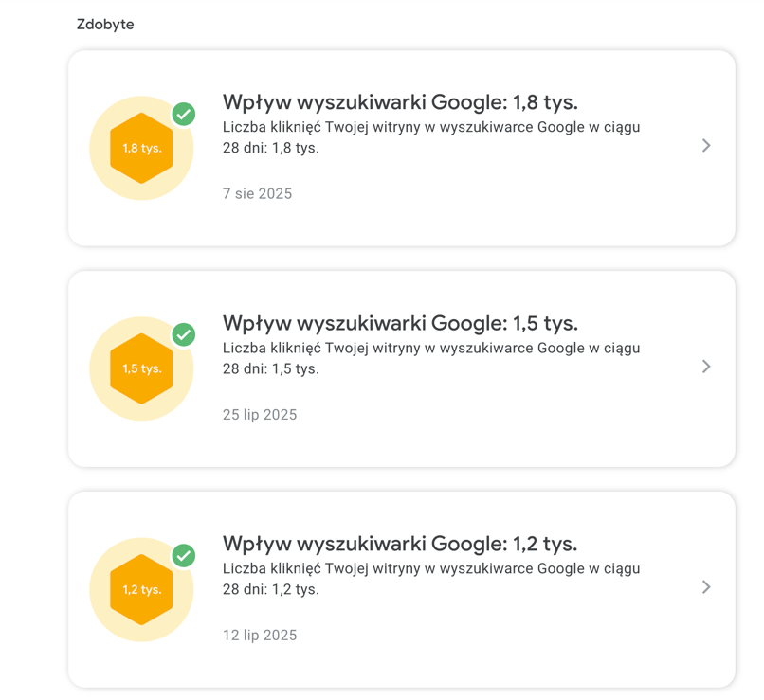Select the 7 sie 2025 date text
The image size is (764, 700).
click(x=257, y=194)
